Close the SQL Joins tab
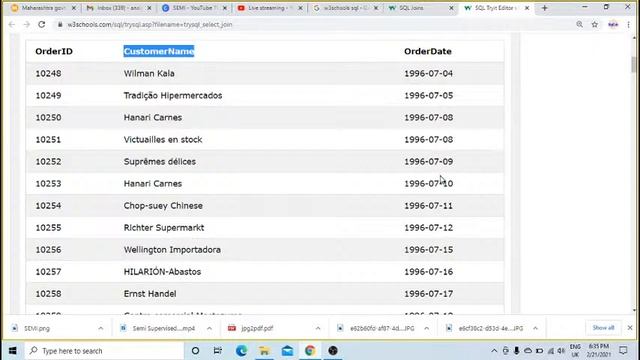This screenshot has width=640, height=360. pos(451,8)
